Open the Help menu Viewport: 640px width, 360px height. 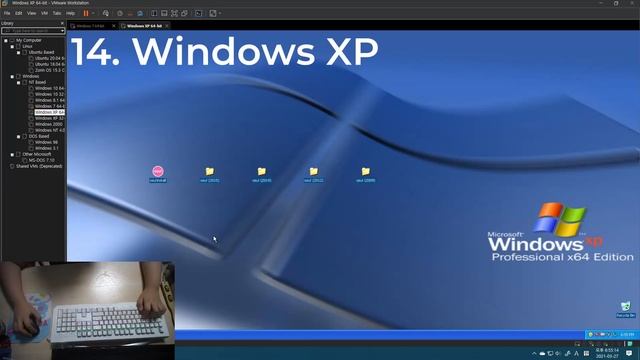[x=70, y=13]
